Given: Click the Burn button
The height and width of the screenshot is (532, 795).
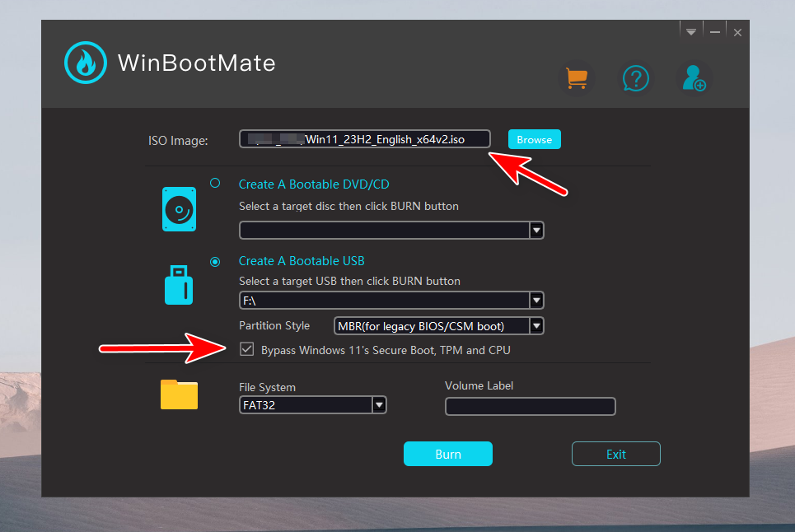Looking at the screenshot, I should (x=448, y=454).
